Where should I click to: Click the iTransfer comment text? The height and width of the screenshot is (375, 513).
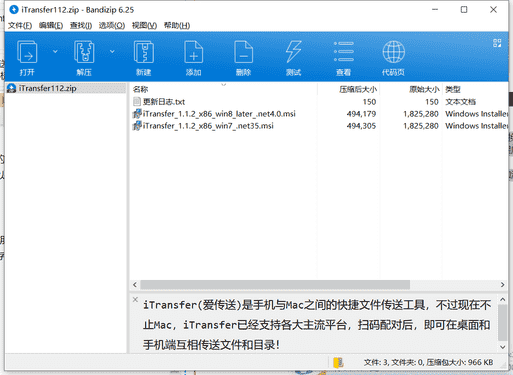click(317, 324)
